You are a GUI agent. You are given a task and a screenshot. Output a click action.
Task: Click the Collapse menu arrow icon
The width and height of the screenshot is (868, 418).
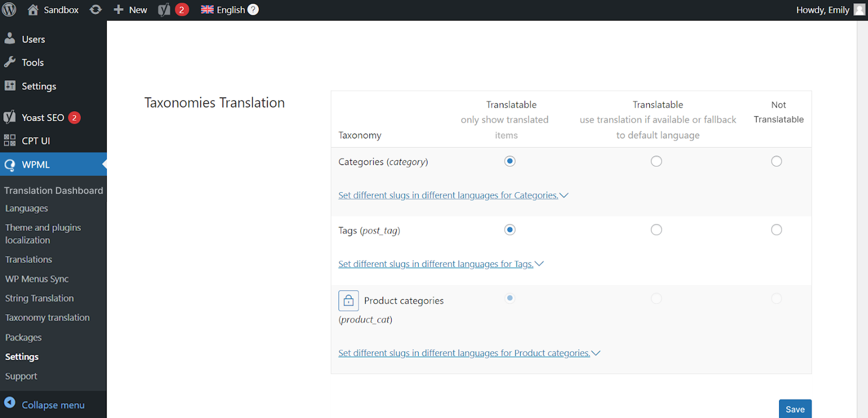[10, 402]
